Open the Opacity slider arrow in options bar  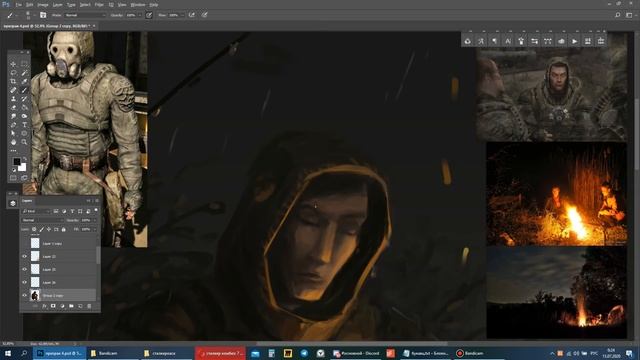[x=140, y=15]
